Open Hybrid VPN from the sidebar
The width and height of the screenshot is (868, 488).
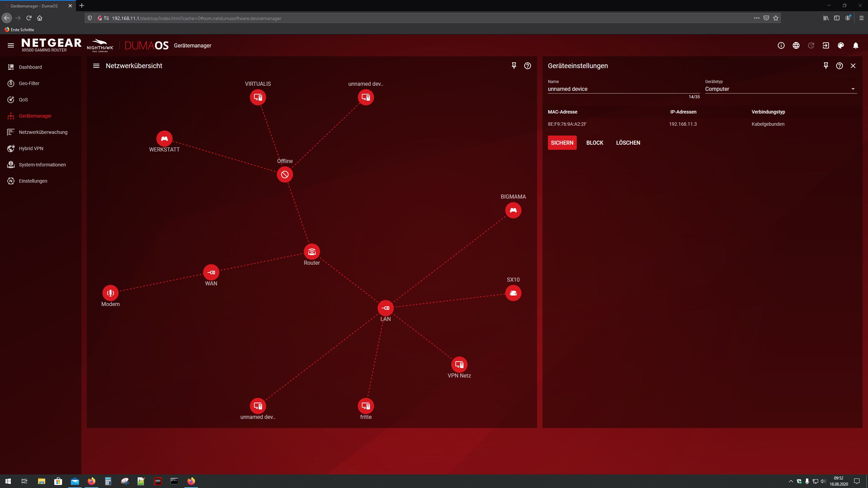(31, 148)
